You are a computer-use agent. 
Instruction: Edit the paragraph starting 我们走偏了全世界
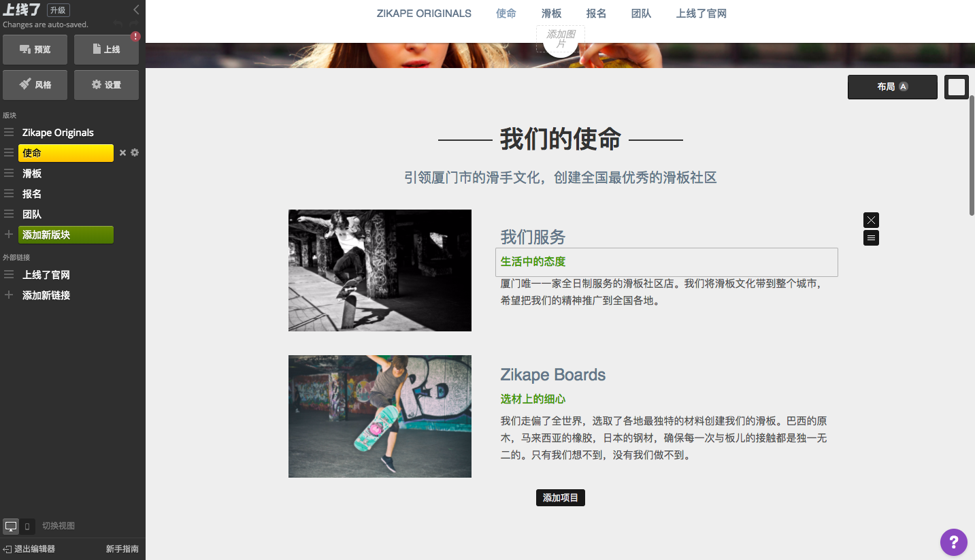click(x=664, y=438)
